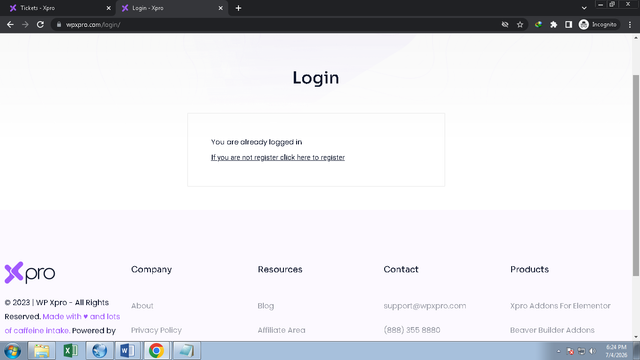Click the lock icon in address bar
Screen dimensions: 640x360
[59, 24]
